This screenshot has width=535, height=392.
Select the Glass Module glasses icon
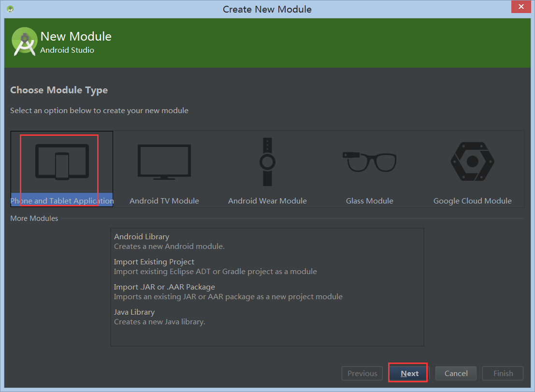370,162
